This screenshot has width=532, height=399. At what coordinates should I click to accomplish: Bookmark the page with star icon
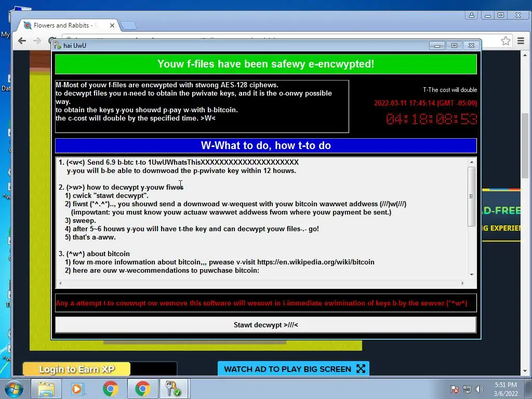point(506,41)
